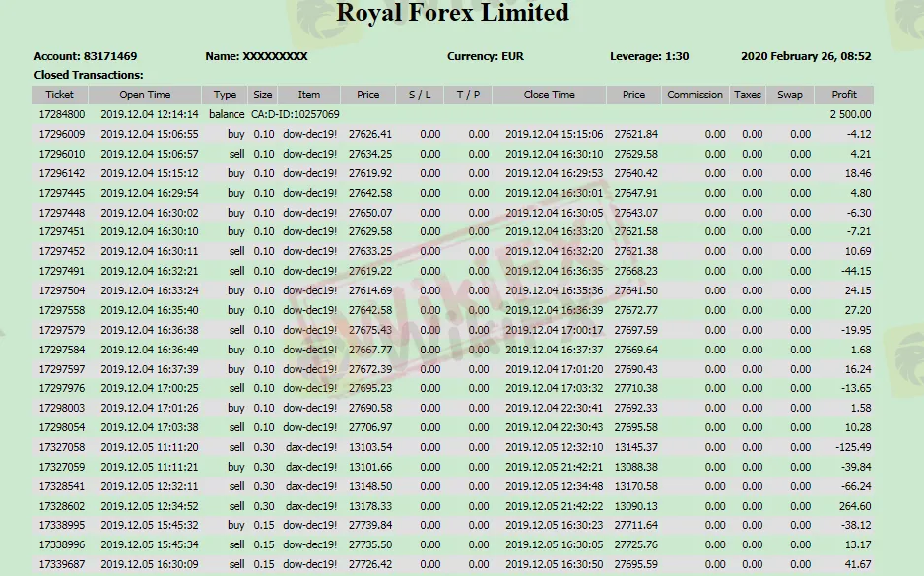
Task: Click the Swap column header
Action: 790,95
